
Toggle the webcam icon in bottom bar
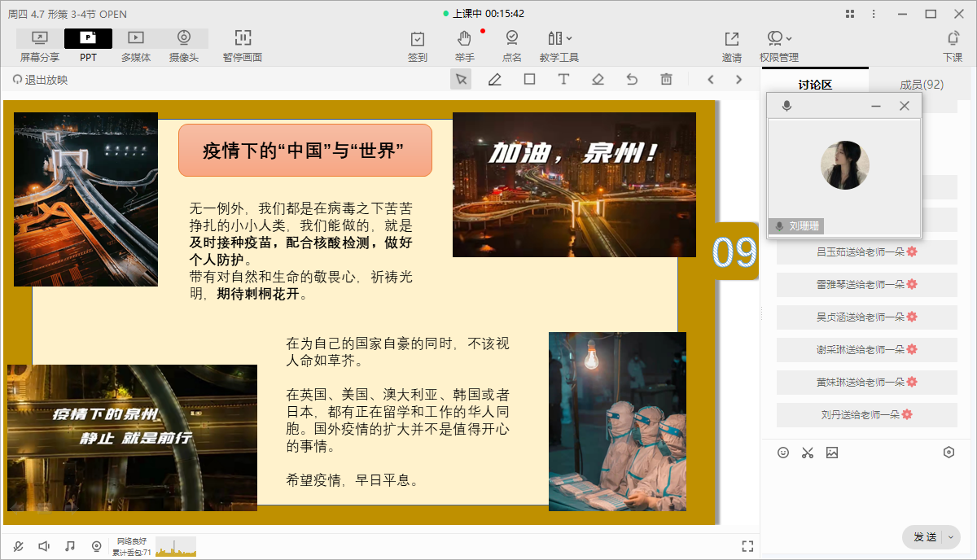point(96,546)
